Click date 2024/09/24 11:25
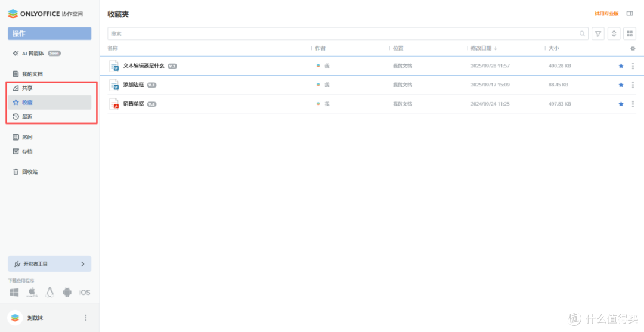 (x=490, y=104)
